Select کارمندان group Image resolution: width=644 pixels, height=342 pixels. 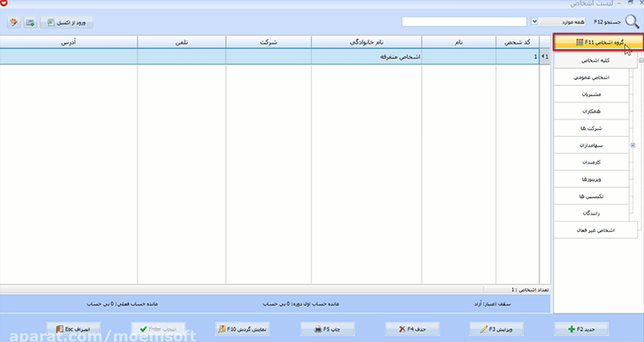click(592, 162)
